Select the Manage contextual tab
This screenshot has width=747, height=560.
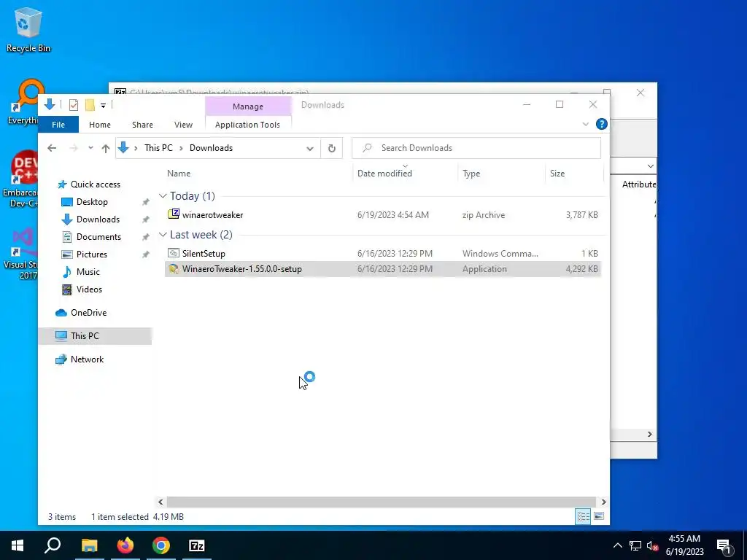pos(248,106)
